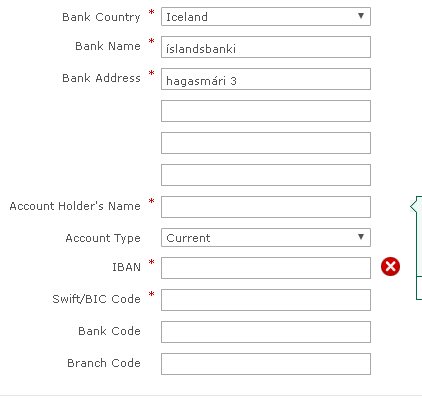Select the third Bank Address line field

266,143
